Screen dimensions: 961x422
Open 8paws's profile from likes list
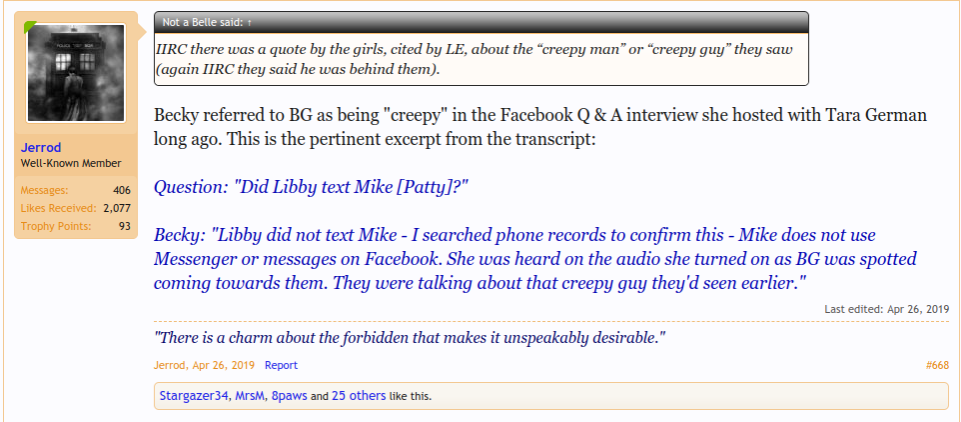pyautogui.click(x=289, y=396)
